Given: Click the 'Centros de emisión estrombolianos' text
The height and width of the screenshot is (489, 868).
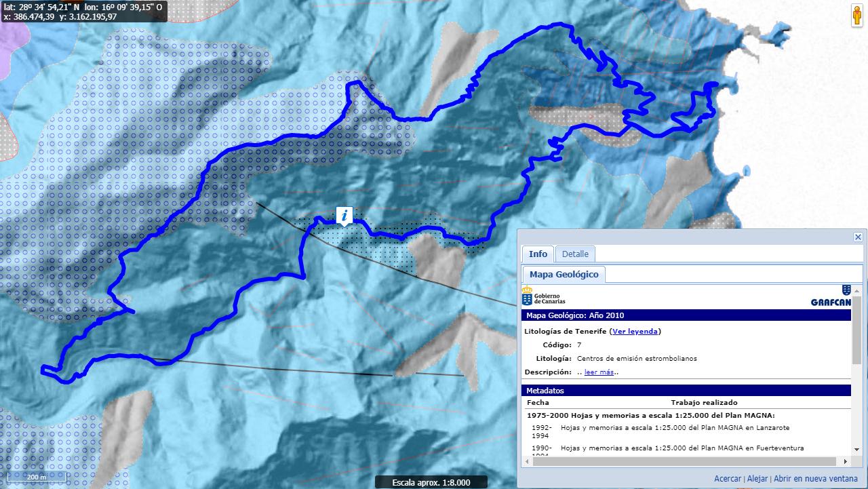Looking at the screenshot, I should pyautogui.click(x=637, y=359).
